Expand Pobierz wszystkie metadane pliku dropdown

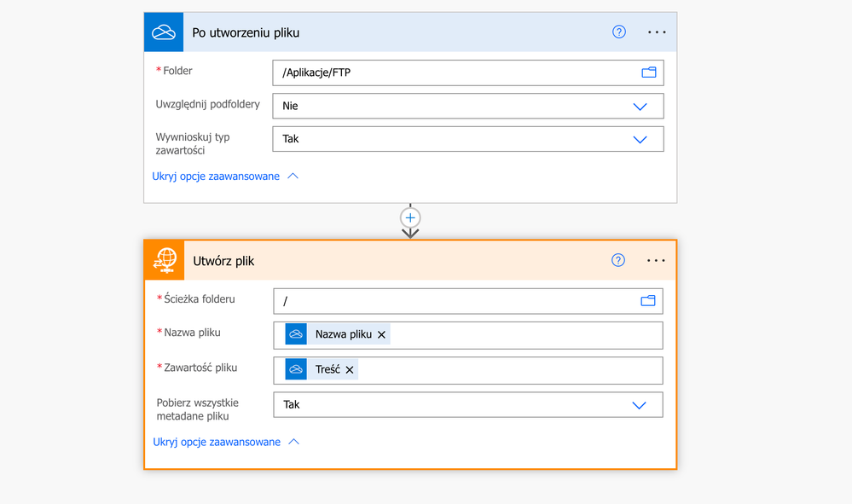tap(639, 405)
